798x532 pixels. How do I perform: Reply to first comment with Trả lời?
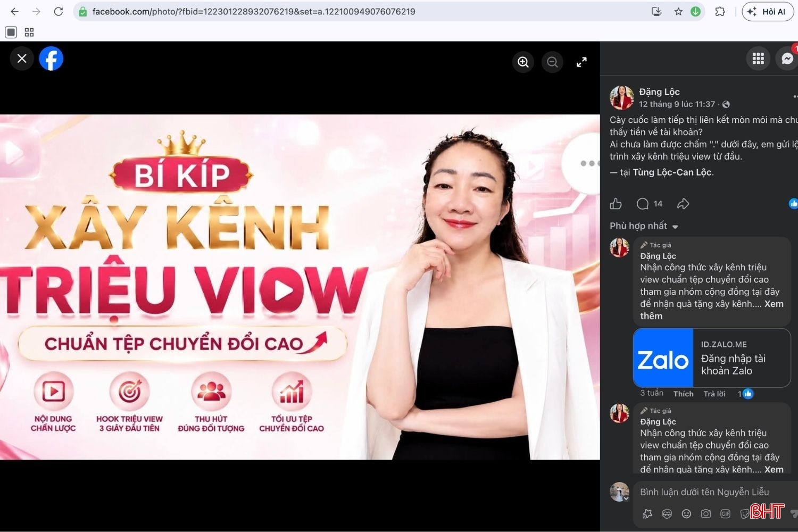coord(714,394)
